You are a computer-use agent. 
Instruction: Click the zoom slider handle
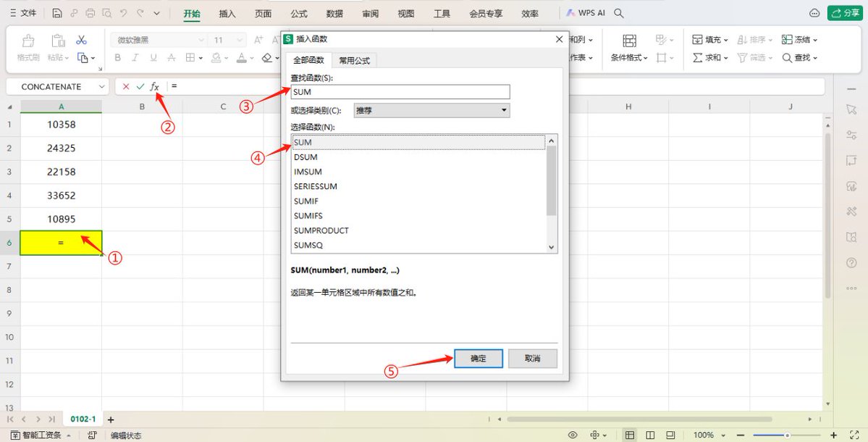787,435
